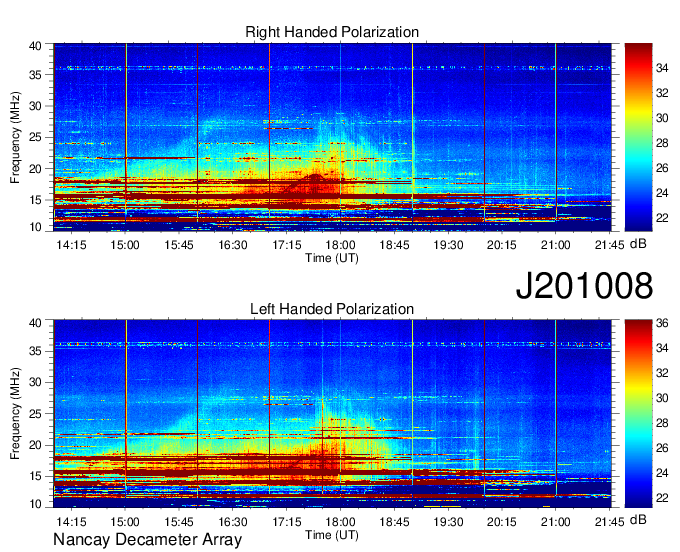Click Time (UT) label under Left Handed plot
680x552 pixels.
coord(332,535)
